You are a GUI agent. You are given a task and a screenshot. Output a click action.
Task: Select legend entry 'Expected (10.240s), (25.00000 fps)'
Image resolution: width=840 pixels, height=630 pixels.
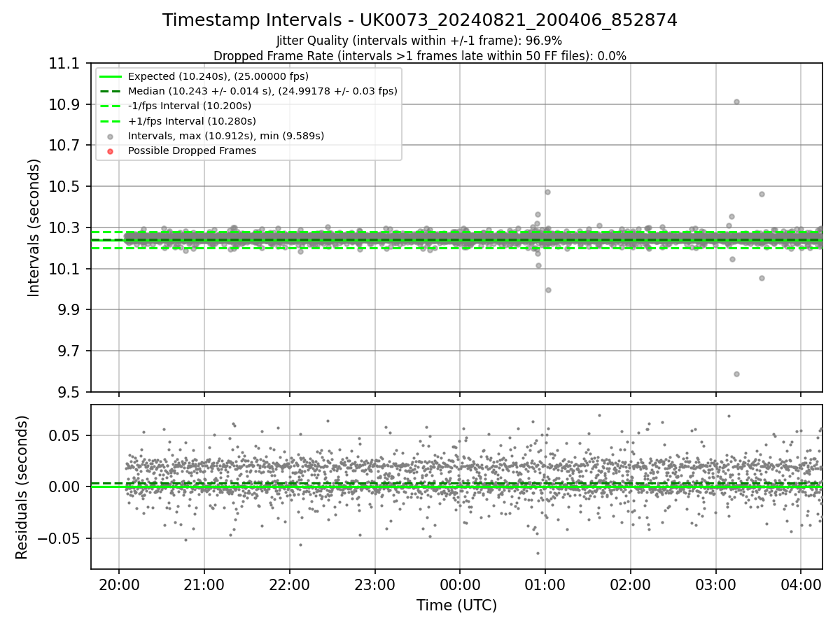218,76
